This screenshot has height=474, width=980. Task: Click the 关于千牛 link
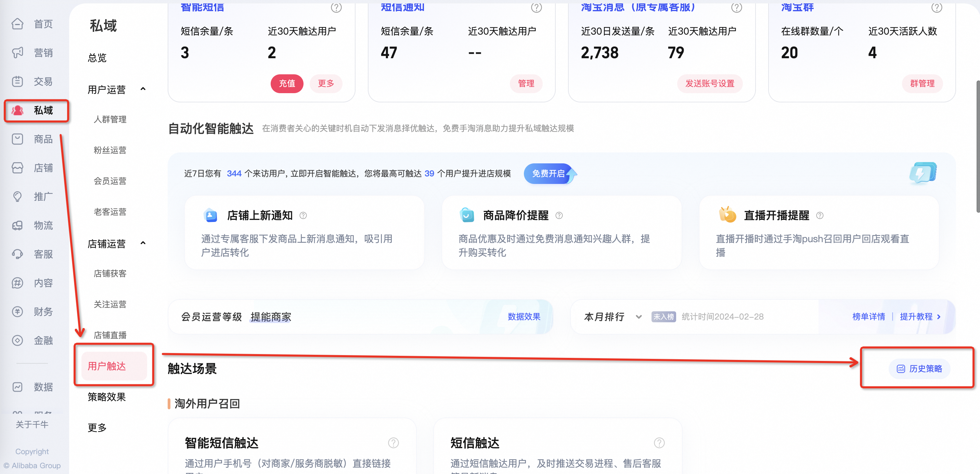tap(32, 424)
